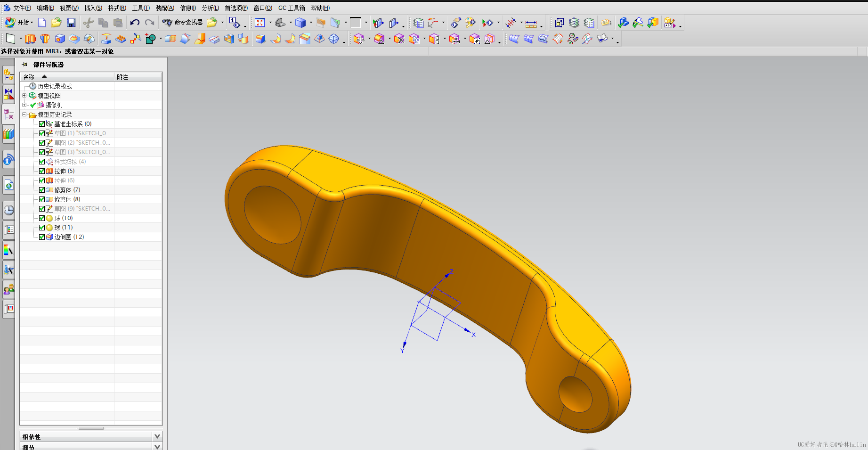Open the Roles people icon in the sidebar

[8, 289]
